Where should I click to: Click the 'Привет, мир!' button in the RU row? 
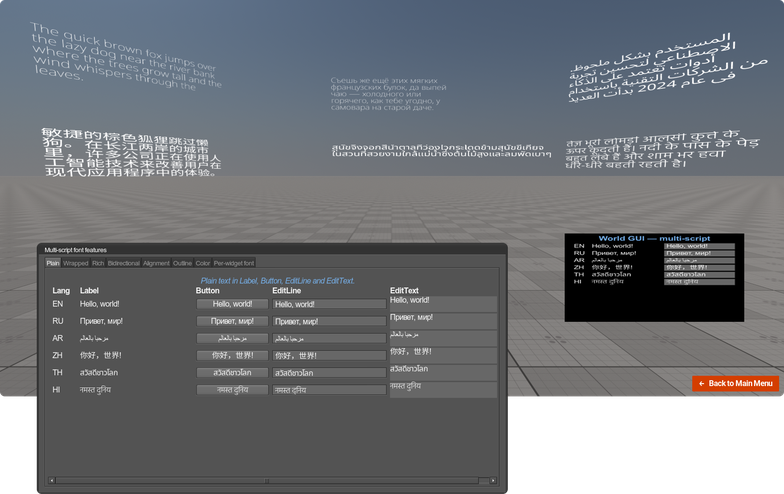tap(232, 321)
